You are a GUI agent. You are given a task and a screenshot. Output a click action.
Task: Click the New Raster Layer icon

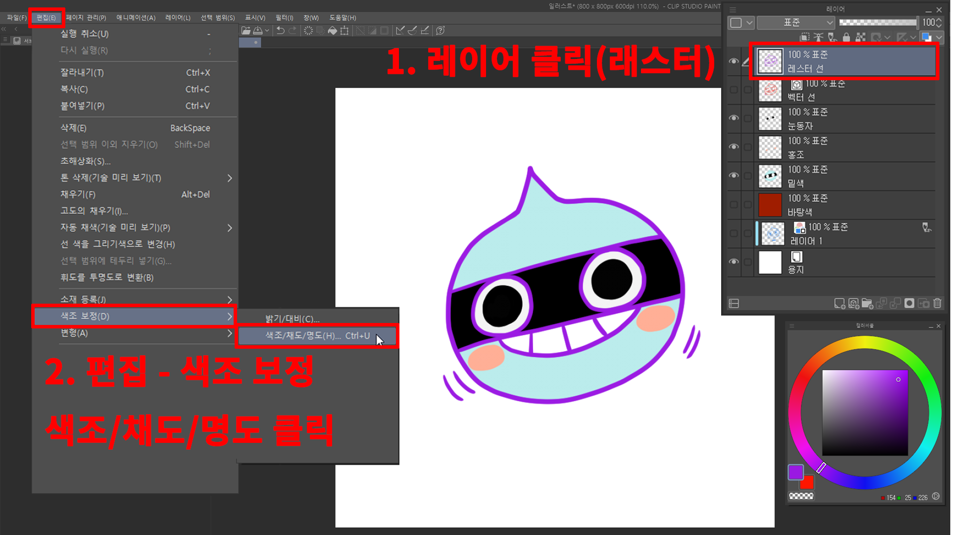(x=839, y=303)
